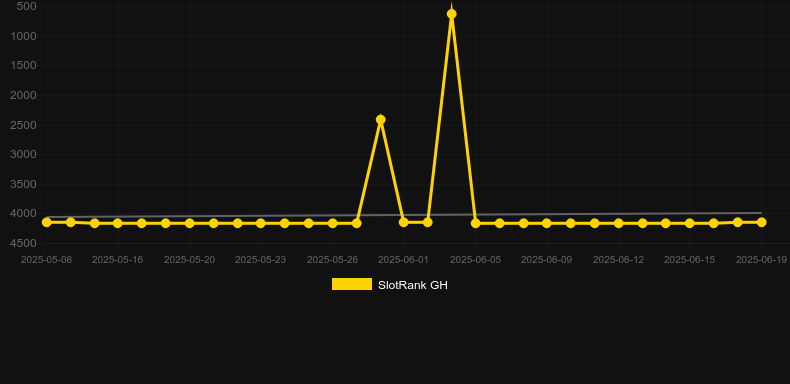Select the data point above 2025-06-05
Viewport: 790px width, 384px height.
click(476, 223)
